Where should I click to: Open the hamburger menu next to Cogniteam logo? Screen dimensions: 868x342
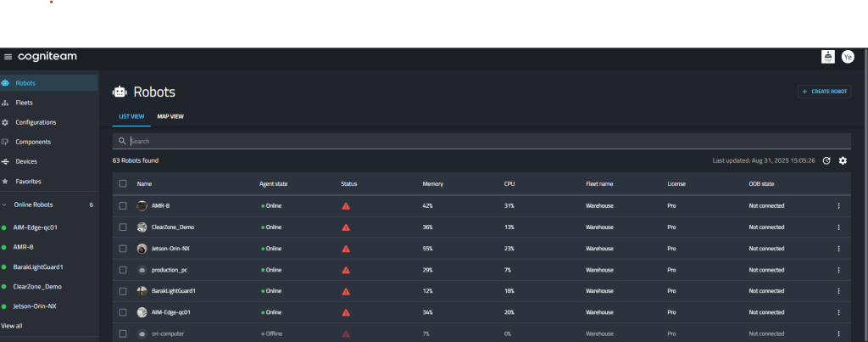[x=8, y=57]
